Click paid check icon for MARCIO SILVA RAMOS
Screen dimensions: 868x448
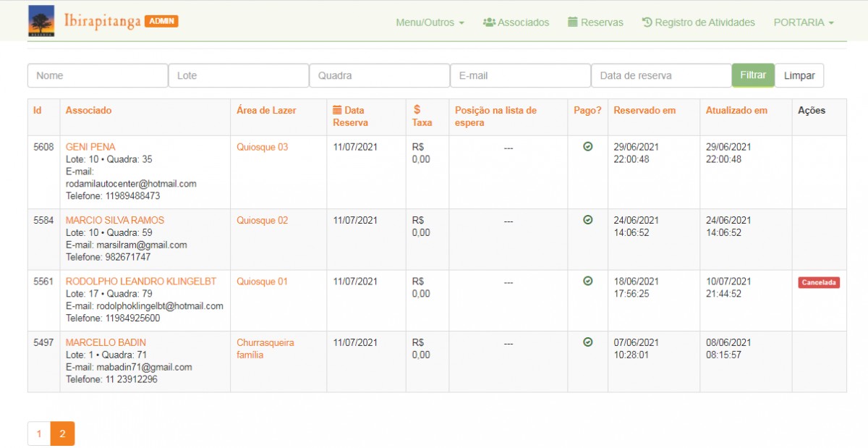(x=587, y=220)
